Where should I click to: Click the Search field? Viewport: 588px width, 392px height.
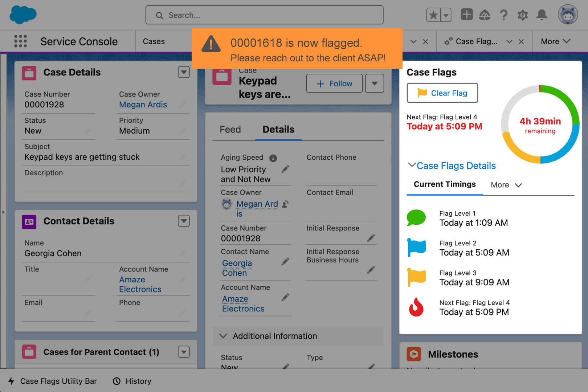[x=264, y=15]
